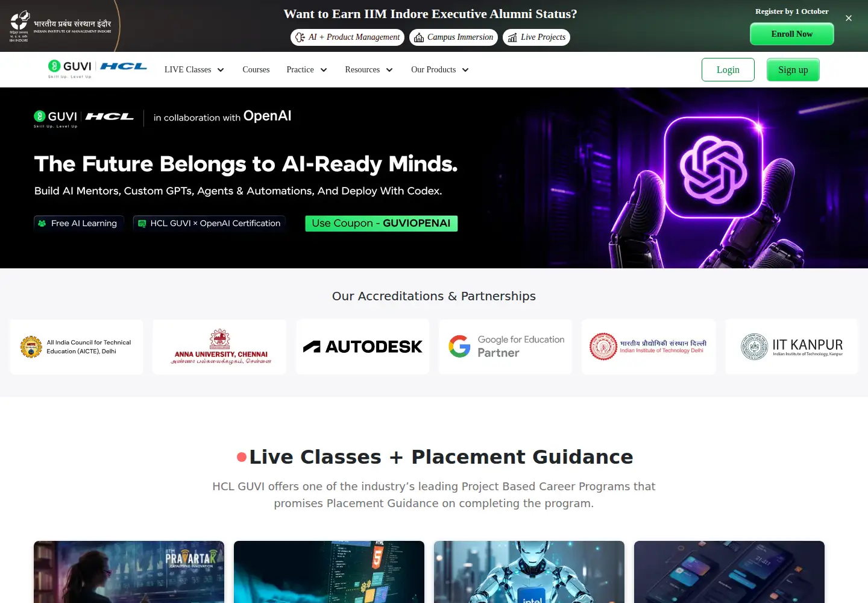
Task: Click the Campus Immersion building icon
Action: 419,37
